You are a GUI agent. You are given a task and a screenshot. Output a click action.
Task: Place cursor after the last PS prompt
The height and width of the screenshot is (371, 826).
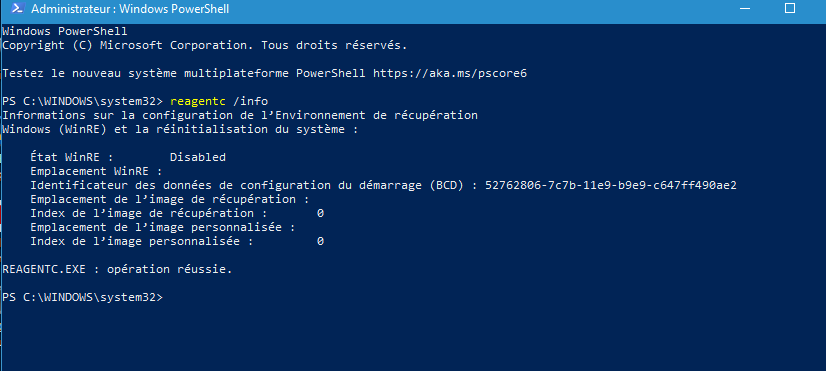point(168,297)
